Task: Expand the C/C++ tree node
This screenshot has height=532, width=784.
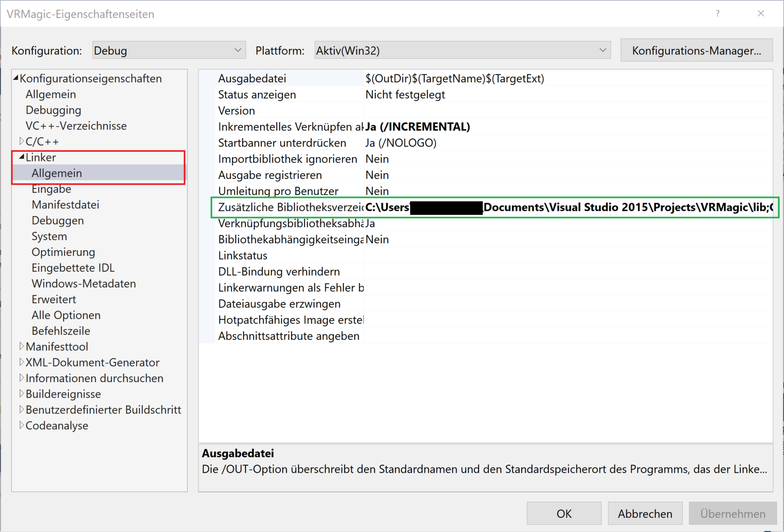Action: tap(22, 141)
